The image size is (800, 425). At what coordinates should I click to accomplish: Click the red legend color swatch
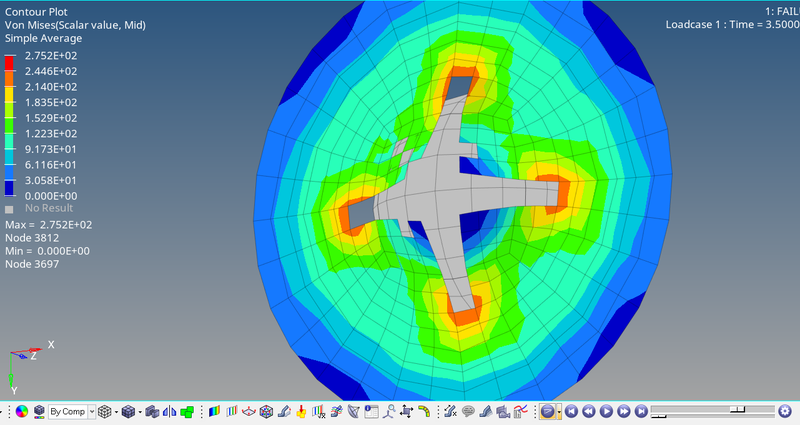pyautogui.click(x=9, y=63)
